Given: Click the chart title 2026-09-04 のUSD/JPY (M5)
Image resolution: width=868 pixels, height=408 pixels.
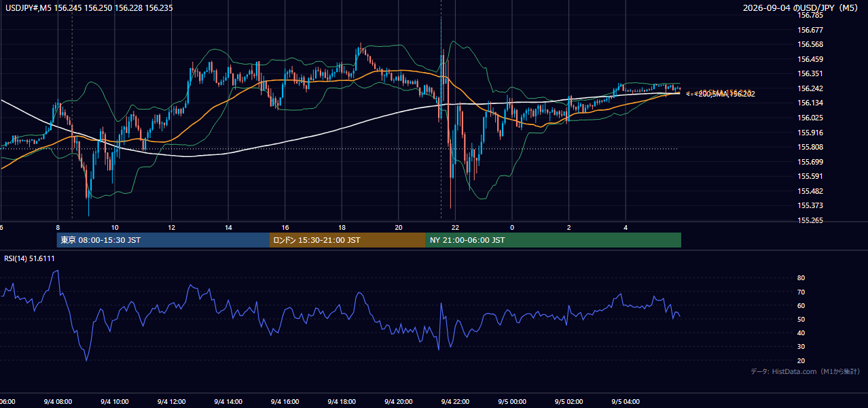Looking at the screenshot, I should [x=801, y=7].
